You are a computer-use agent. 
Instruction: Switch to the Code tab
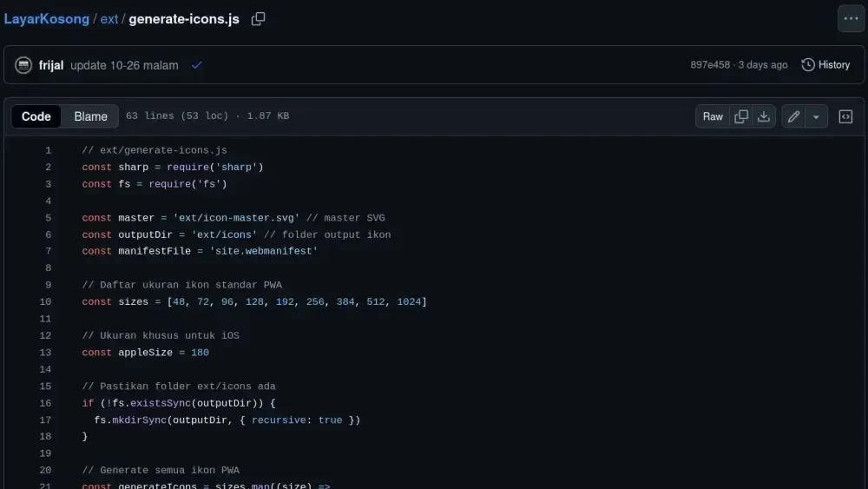click(36, 116)
